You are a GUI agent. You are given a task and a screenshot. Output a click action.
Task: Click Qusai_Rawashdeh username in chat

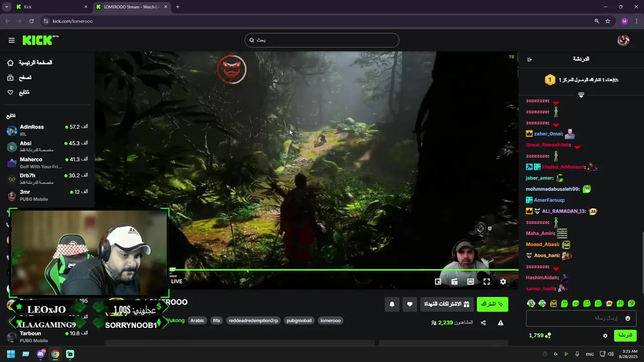[x=548, y=145]
